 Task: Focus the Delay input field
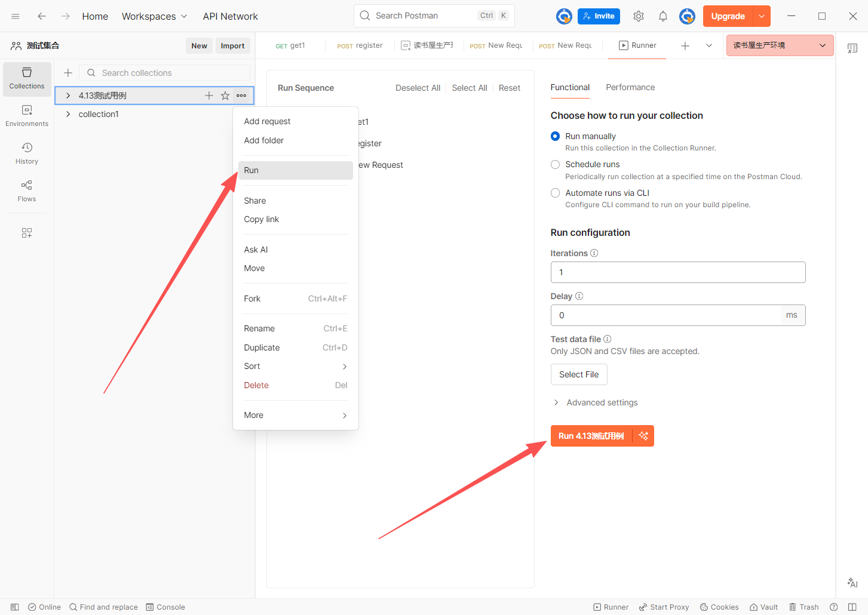click(665, 315)
